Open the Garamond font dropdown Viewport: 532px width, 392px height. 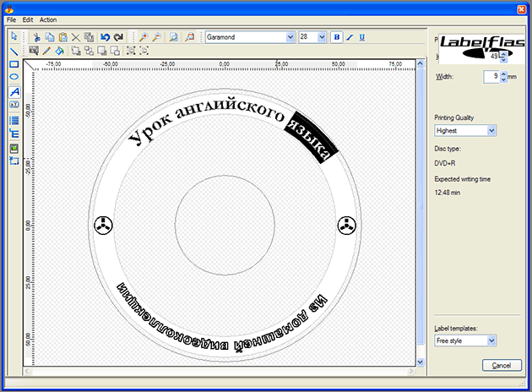tap(290, 37)
